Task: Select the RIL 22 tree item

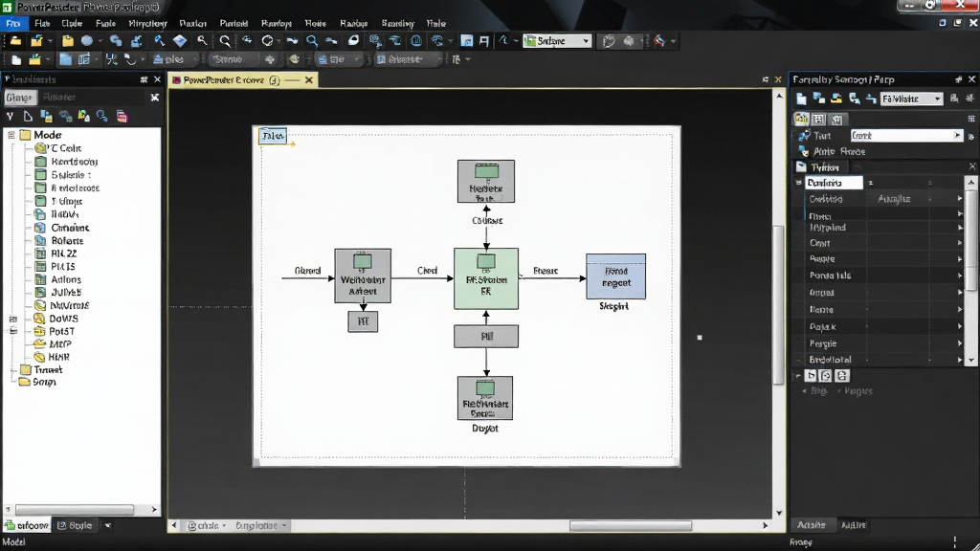Action: pos(64,253)
